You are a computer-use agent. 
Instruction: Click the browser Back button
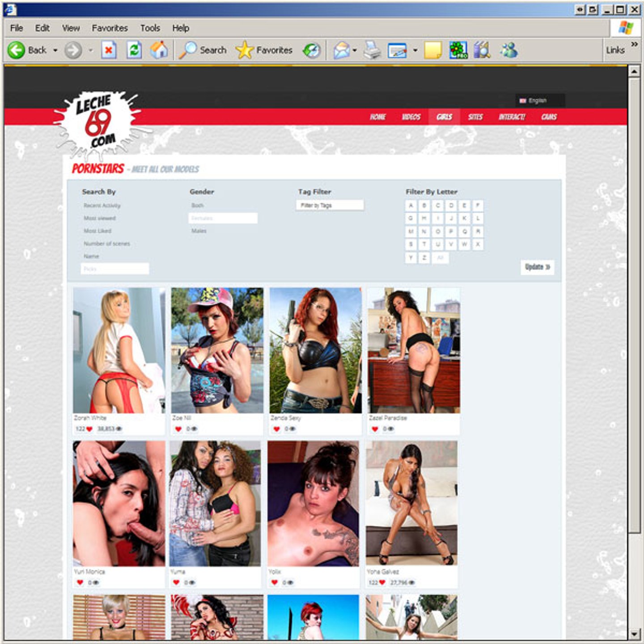[x=28, y=50]
